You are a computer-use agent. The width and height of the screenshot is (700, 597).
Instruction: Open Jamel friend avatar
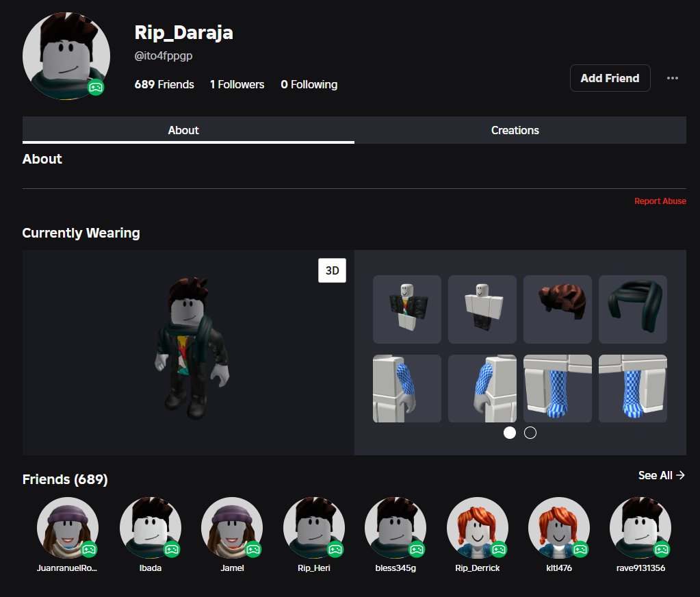coord(232,528)
